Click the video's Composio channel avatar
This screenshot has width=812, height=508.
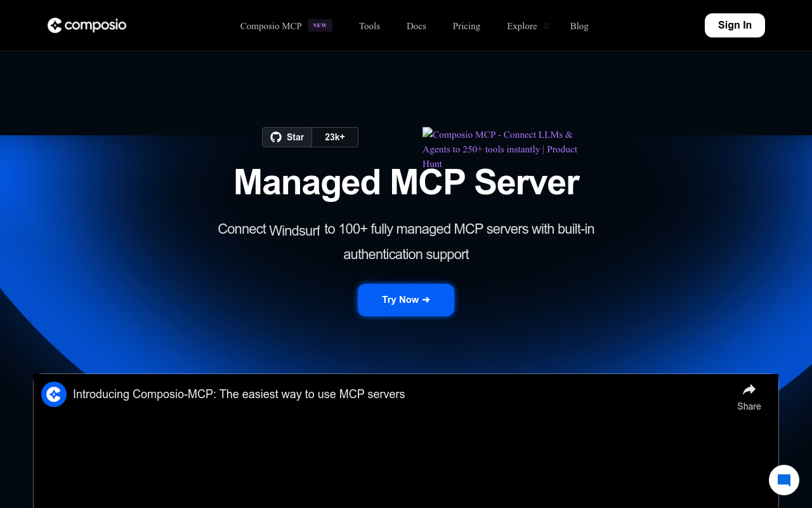[x=54, y=394]
